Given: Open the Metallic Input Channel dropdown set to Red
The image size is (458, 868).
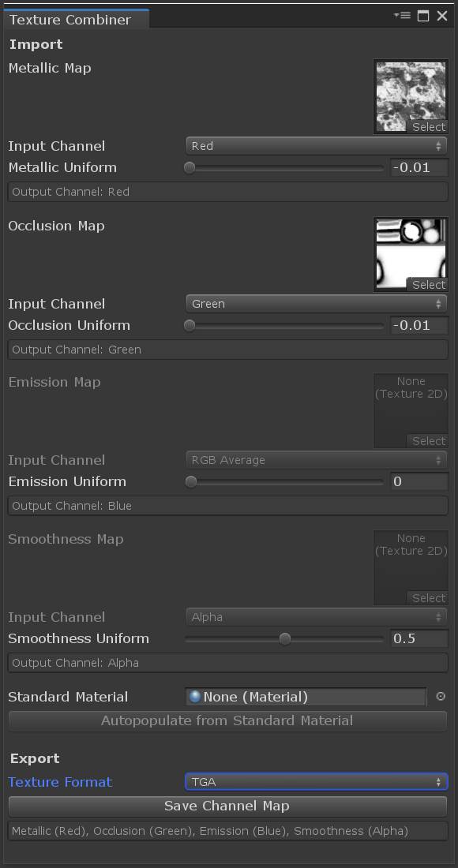Looking at the screenshot, I should point(316,146).
